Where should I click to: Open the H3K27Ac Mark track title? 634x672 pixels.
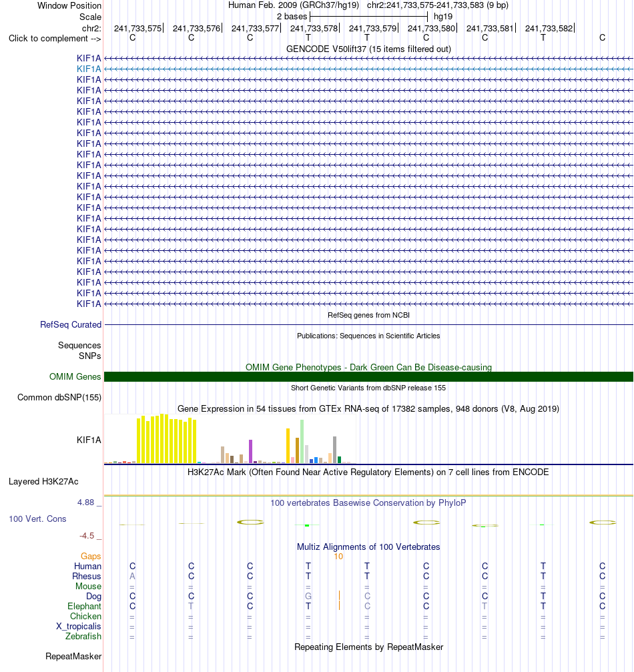coord(368,472)
